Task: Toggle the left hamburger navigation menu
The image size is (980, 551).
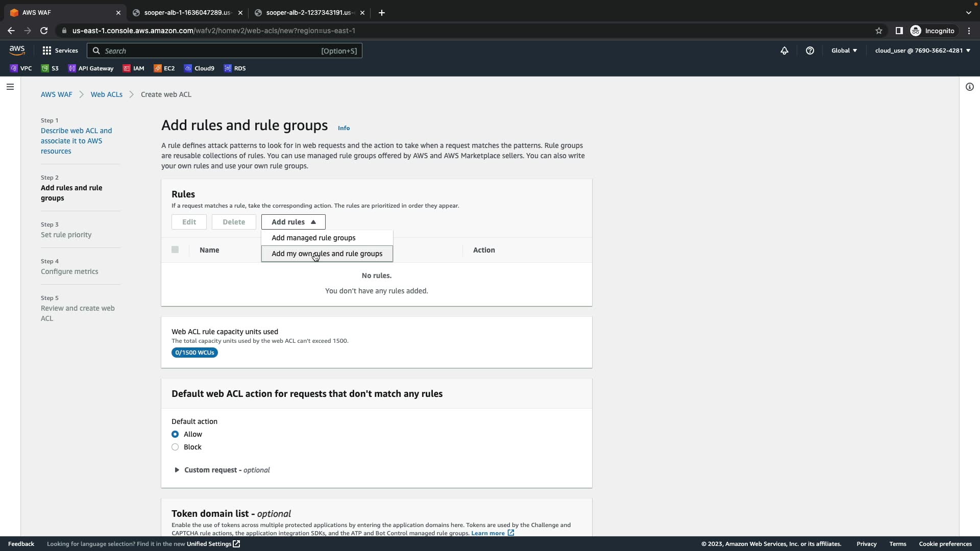Action: (x=10, y=87)
